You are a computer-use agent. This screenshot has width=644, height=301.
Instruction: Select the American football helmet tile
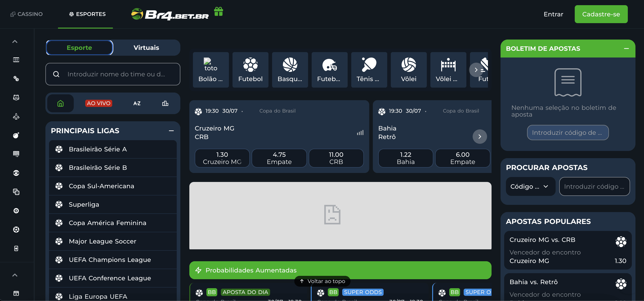329,70
